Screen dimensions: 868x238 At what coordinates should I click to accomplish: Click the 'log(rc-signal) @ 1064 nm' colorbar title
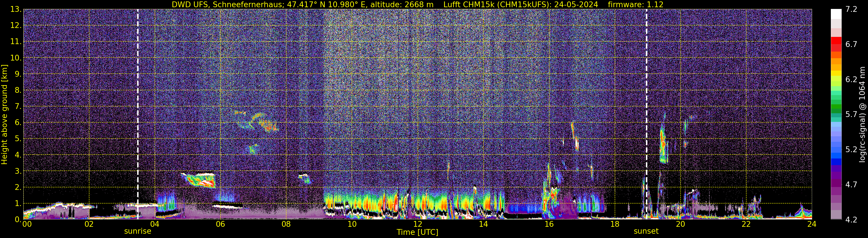point(862,115)
